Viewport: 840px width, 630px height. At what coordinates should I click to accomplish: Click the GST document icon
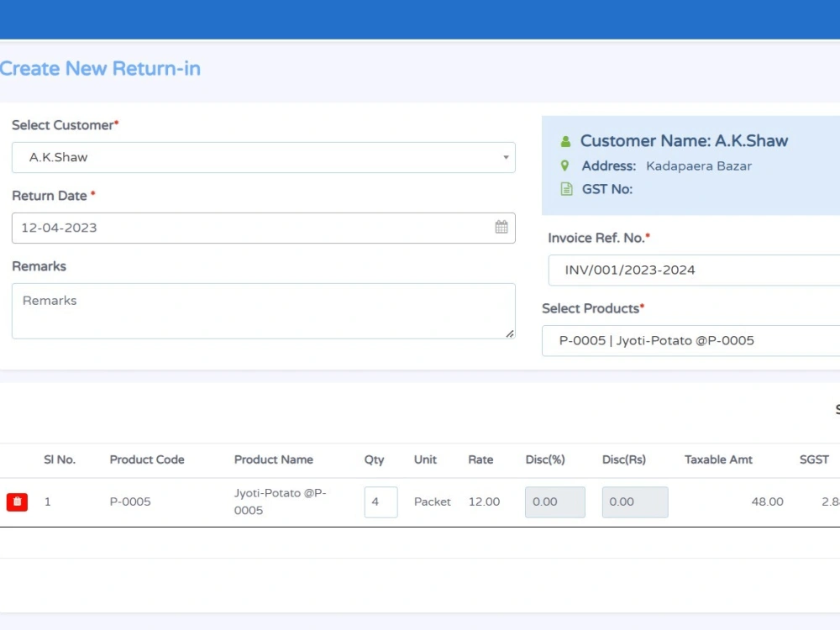coord(566,189)
